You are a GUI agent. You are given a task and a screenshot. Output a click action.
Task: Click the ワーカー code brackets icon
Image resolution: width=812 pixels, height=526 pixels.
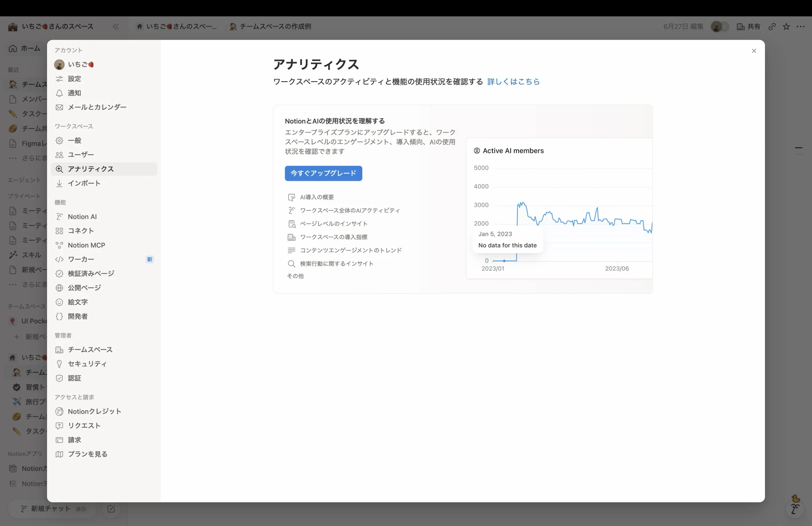pos(59,259)
